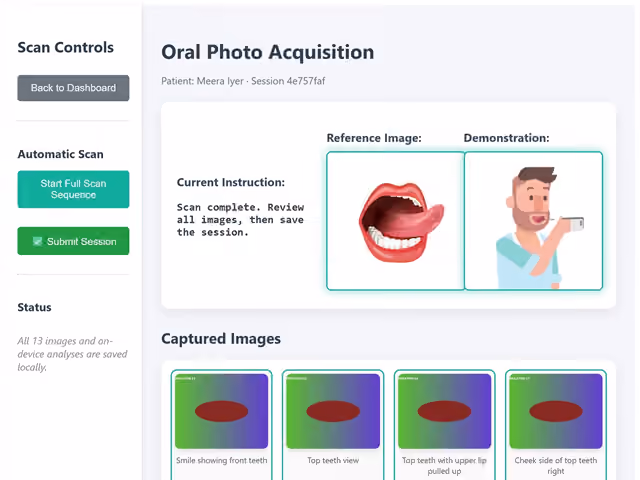Submit the session
This screenshot has width=640, height=480.
click(x=73, y=241)
